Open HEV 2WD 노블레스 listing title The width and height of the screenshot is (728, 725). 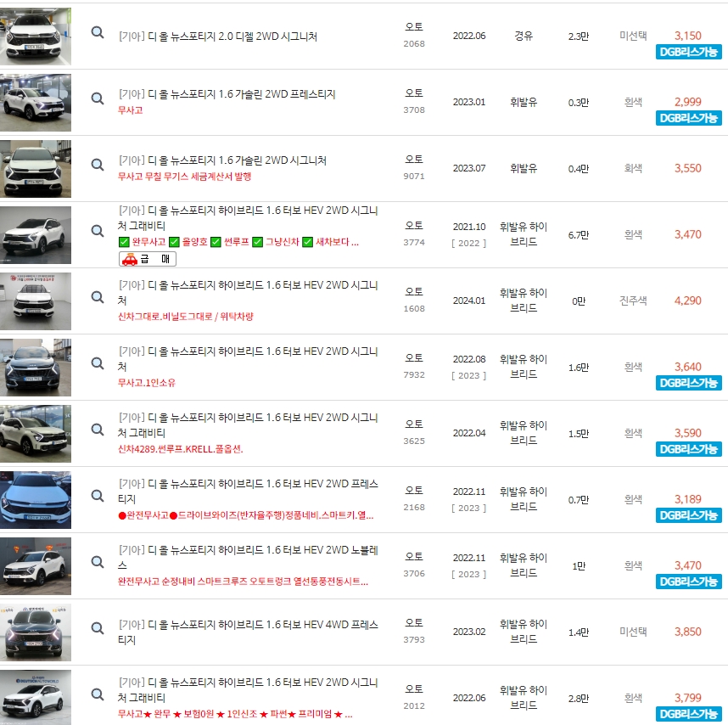click(x=249, y=558)
